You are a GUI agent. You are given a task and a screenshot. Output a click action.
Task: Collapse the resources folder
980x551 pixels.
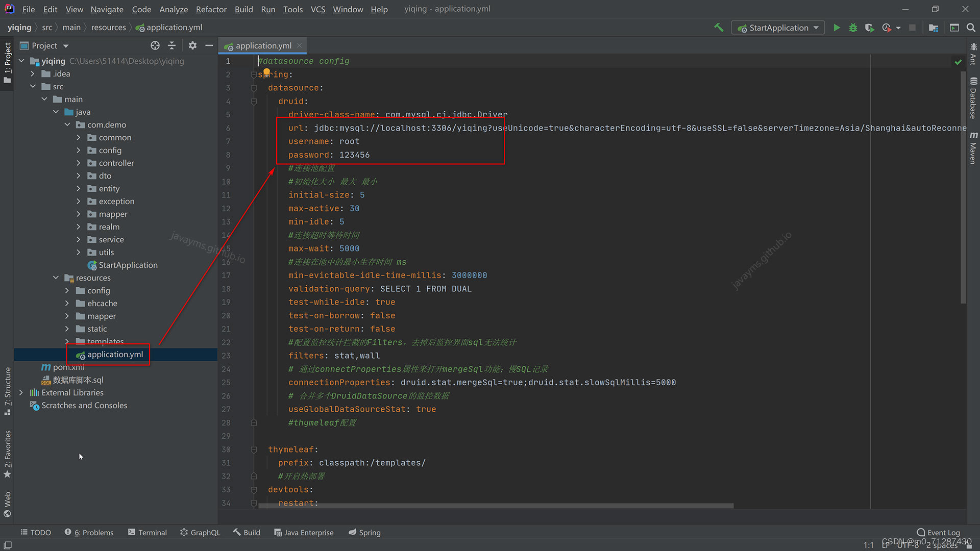coord(56,278)
